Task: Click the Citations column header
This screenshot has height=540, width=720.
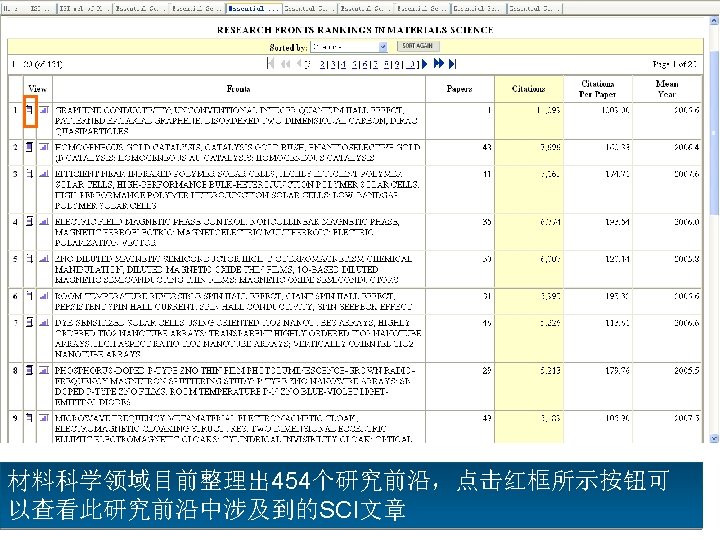Action: pos(529,89)
